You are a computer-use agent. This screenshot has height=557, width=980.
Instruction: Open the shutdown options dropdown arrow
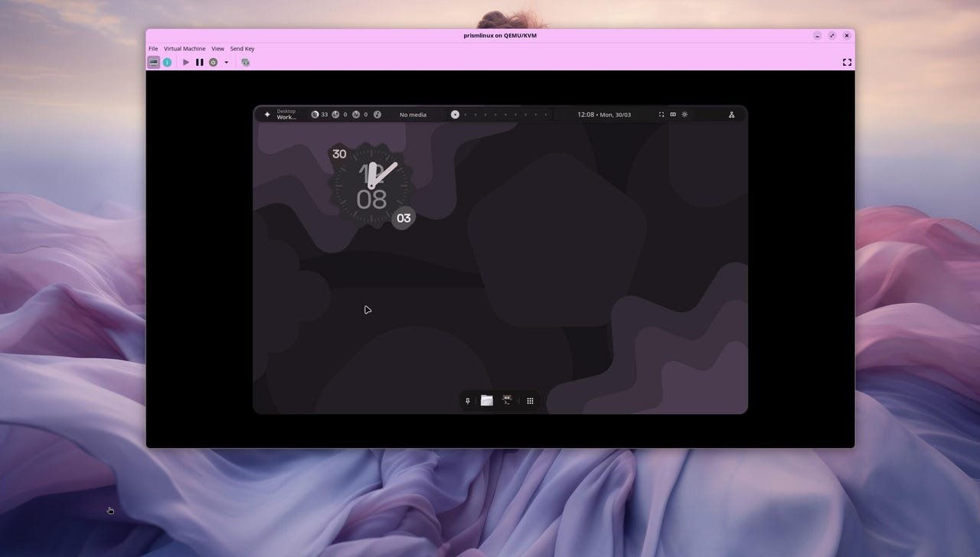(x=226, y=62)
